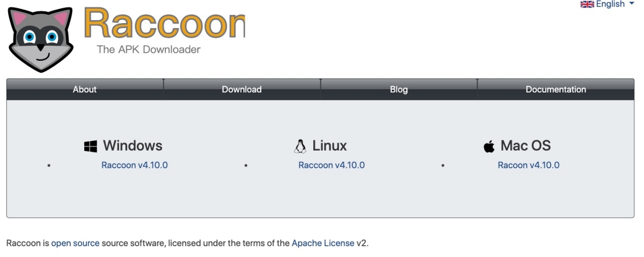This screenshot has width=644, height=257.
Task: Click the Windows logo icon
Action: tap(91, 146)
